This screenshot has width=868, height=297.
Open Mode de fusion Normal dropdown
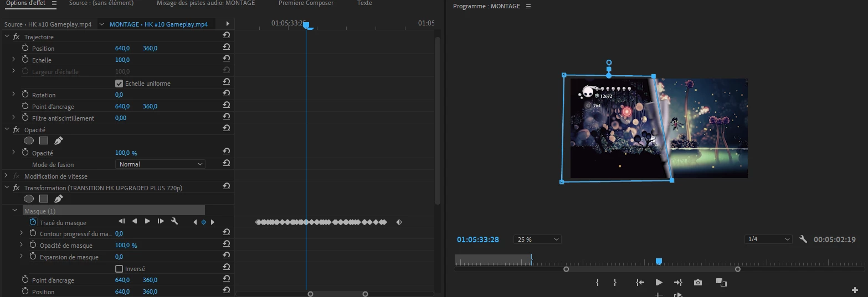click(x=161, y=164)
